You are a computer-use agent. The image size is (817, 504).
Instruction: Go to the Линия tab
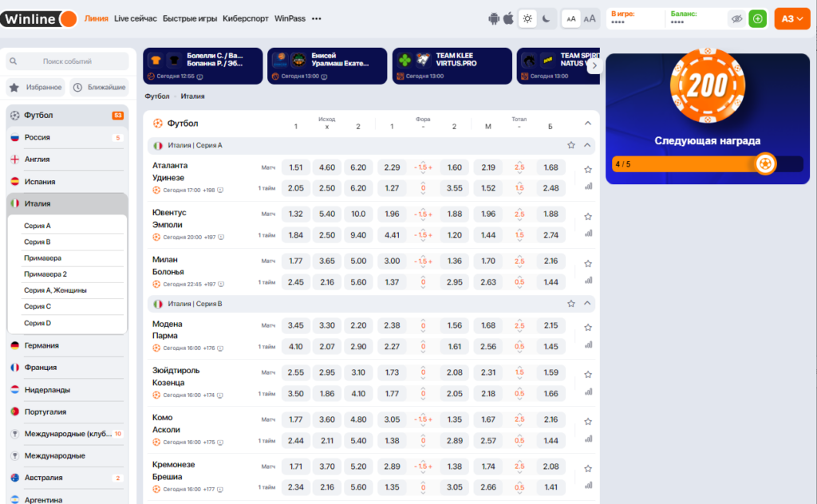tap(97, 18)
